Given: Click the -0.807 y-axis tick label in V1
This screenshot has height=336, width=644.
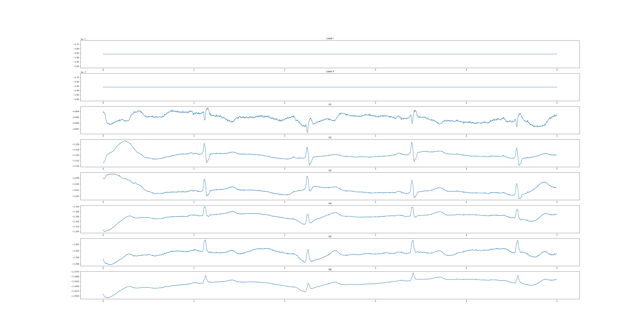Looking at the screenshot, I should 76,129.
